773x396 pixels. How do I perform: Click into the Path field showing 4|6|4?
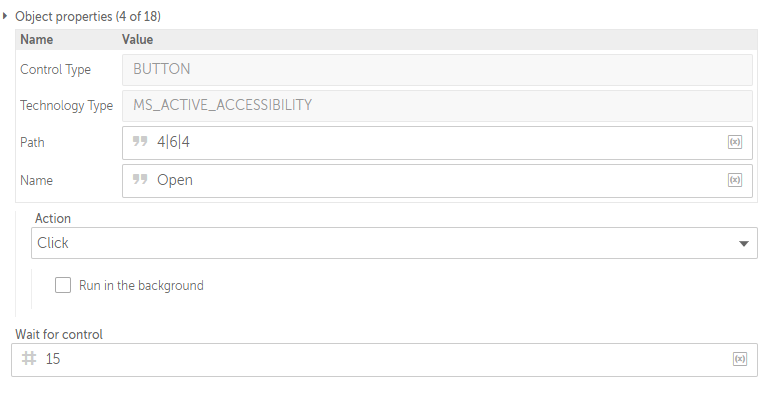437,143
